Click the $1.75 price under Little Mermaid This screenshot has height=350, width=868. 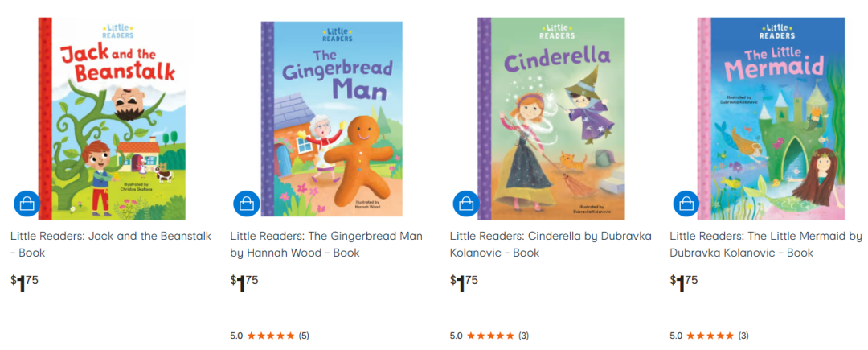(684, 282)
